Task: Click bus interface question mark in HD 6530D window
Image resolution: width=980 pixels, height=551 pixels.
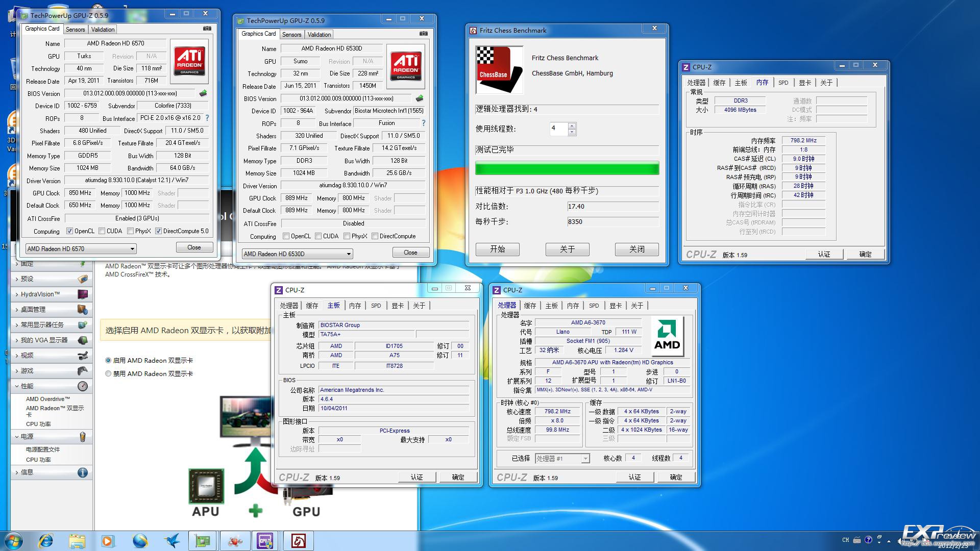Action: (424, 123)
